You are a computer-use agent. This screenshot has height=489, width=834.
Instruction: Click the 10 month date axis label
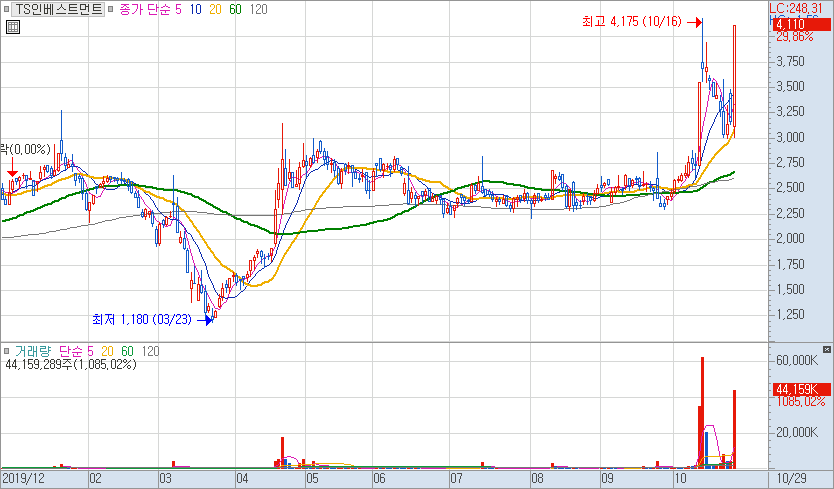tap(680, 478)
